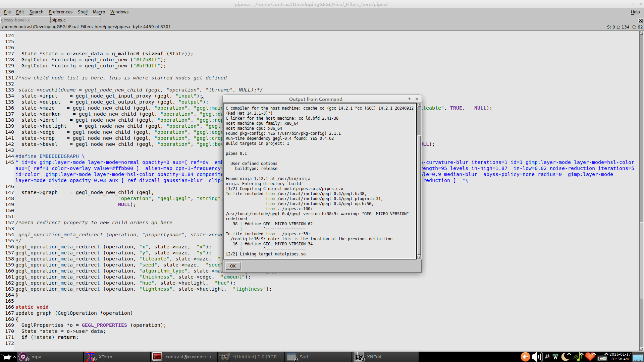Image resolution: width=644 pixels, height=362 pixels.
Task: Click the date and time clock
Action: point(620,357)
